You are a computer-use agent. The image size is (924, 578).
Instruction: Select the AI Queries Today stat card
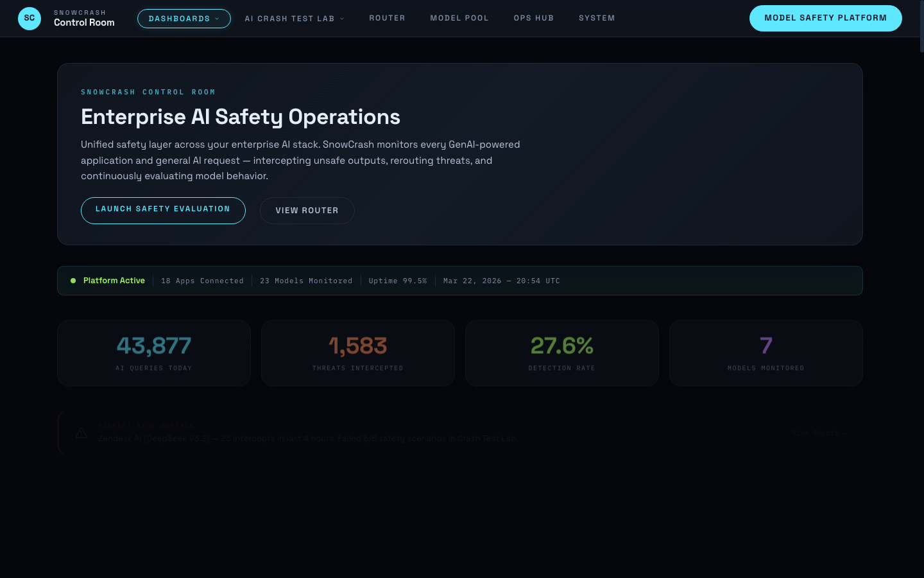(x=153, y=353)
